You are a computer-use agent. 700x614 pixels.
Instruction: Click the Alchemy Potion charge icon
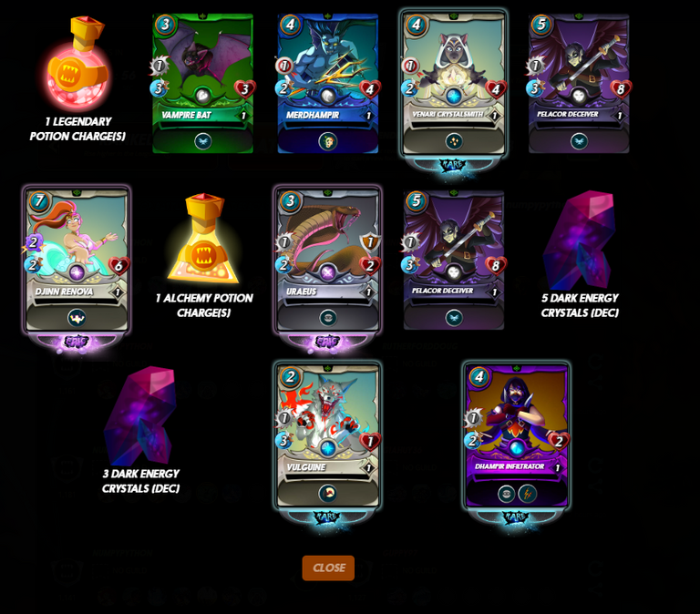204,240
